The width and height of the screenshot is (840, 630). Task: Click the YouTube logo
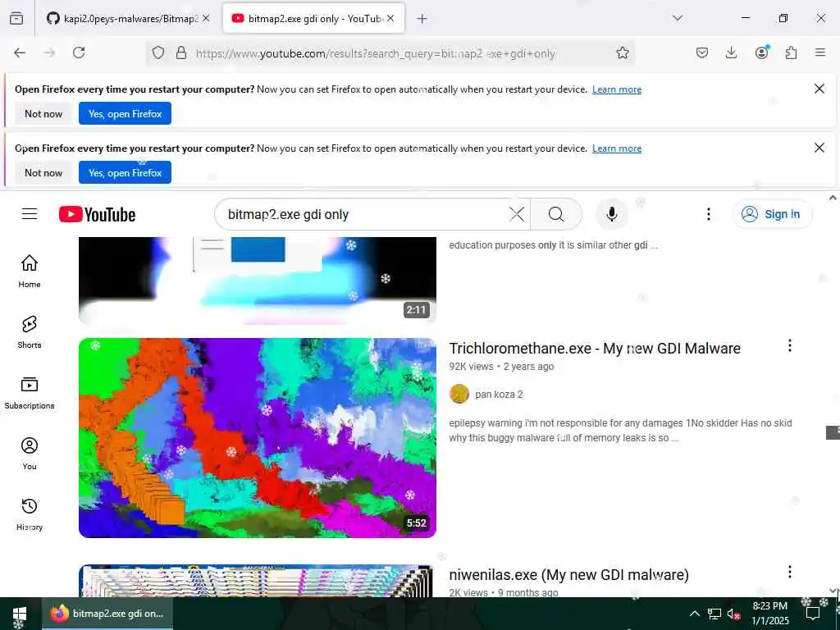point(97,214)
